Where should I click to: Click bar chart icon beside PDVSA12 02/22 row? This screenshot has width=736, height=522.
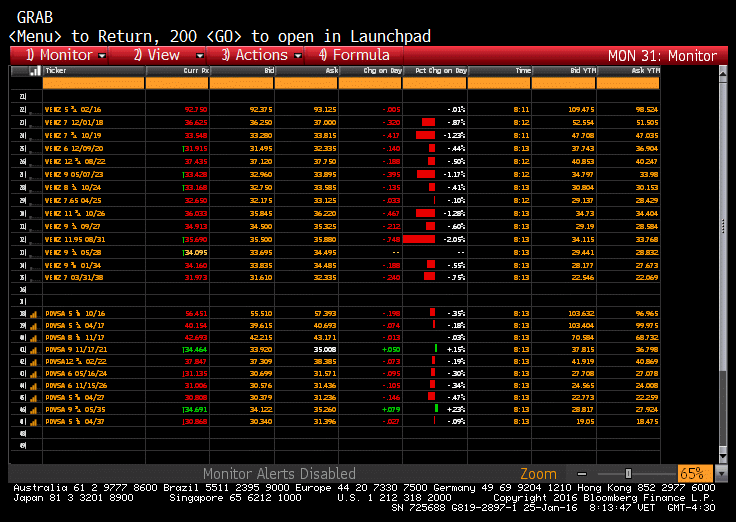tap(34, 362)
